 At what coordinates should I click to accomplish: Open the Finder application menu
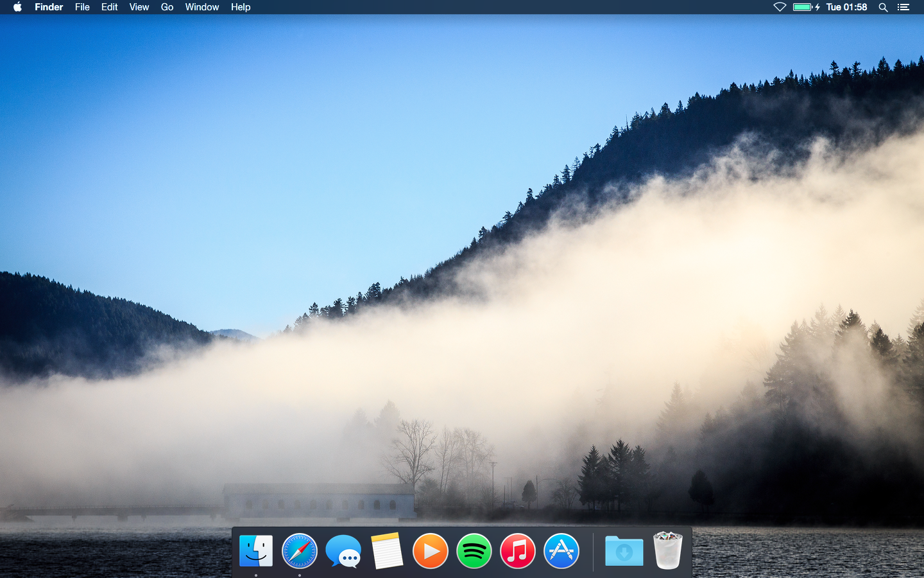click(49, 7)
